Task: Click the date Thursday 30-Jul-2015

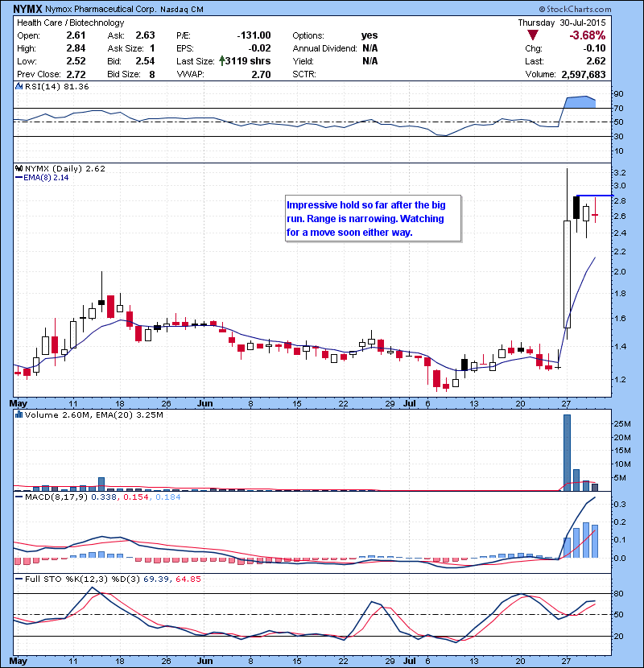Action: pos(562,23)
